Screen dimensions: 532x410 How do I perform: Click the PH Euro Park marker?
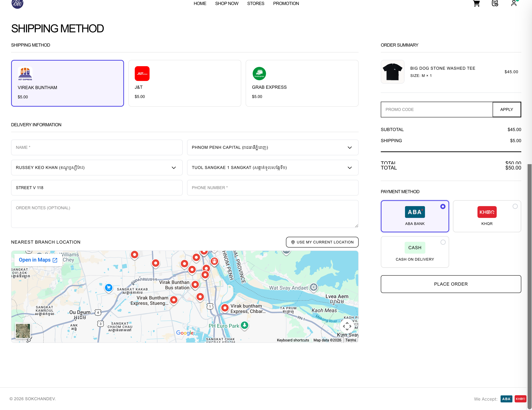click(x=245, y=325)
